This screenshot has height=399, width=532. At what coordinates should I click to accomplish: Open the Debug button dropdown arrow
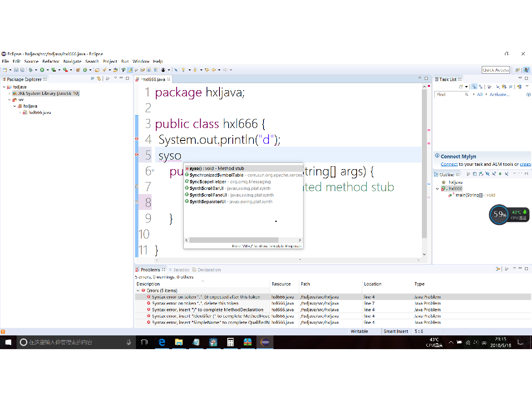pos(36,70)
